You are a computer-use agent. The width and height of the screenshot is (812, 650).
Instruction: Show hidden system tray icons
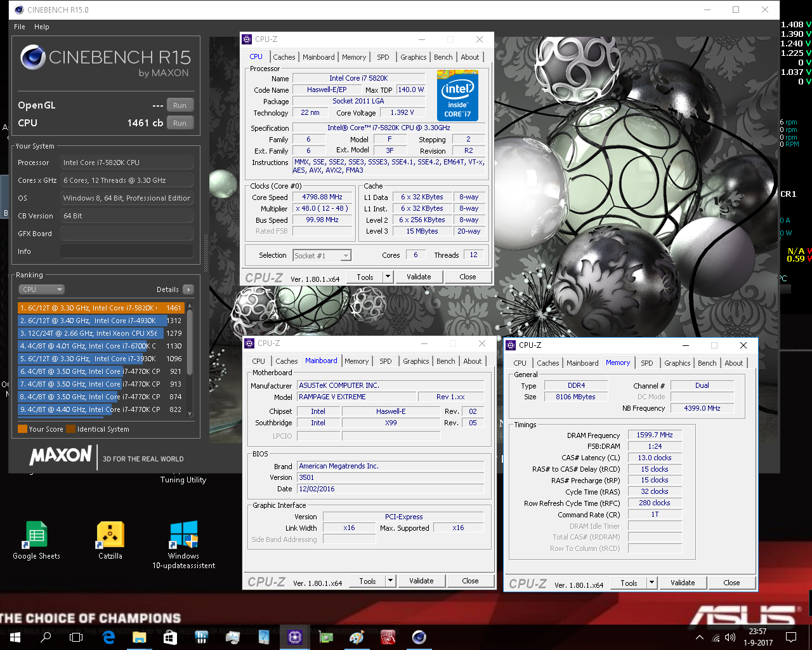pos(699,637)
